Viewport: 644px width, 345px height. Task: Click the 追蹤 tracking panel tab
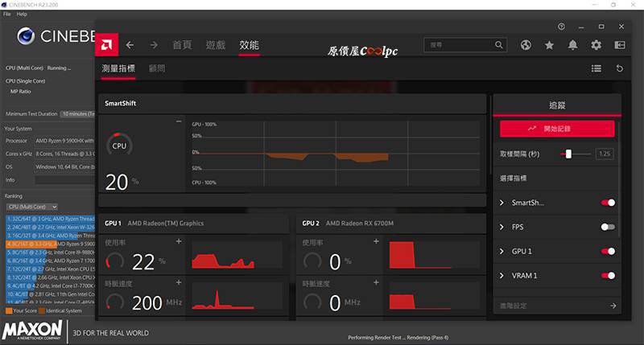557,105
